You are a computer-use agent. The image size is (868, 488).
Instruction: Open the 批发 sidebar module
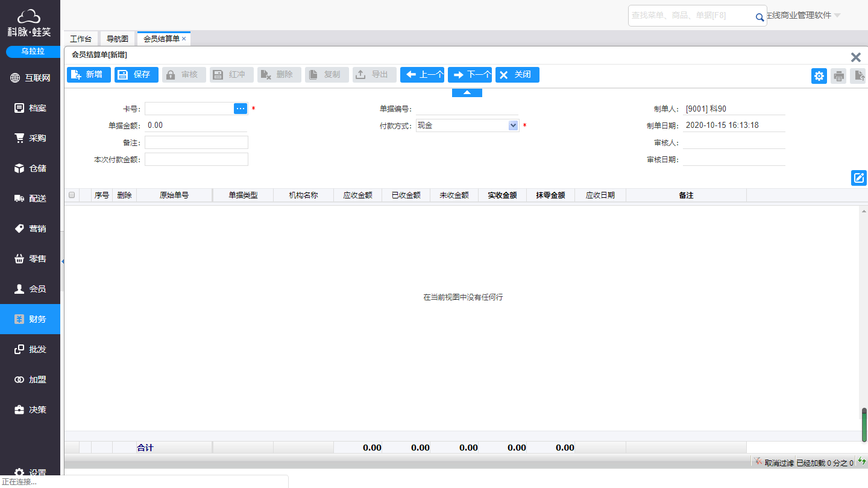click(x=30, y=349)
